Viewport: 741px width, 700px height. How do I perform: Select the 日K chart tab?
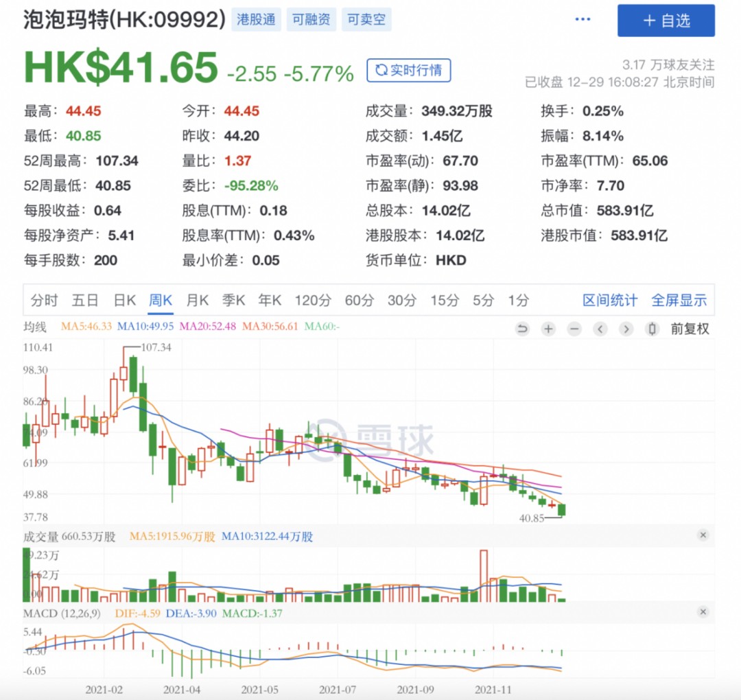(x=125, y=300)
